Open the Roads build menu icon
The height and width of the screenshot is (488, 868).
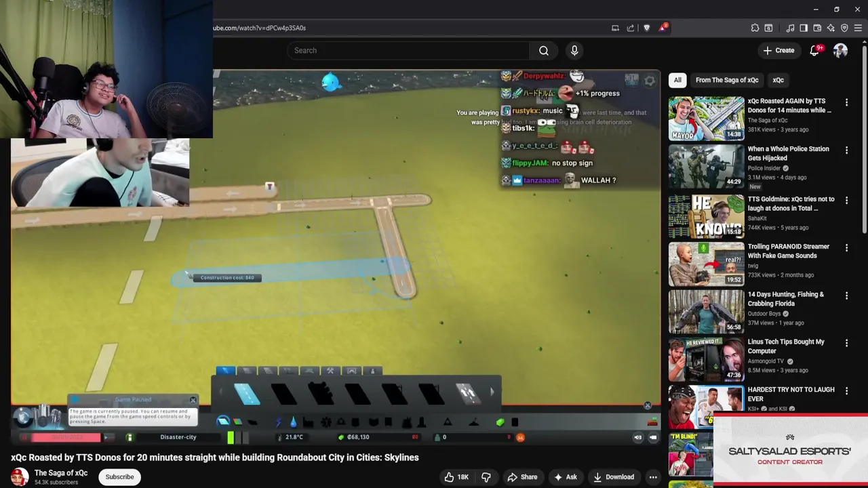coord(222,422)
